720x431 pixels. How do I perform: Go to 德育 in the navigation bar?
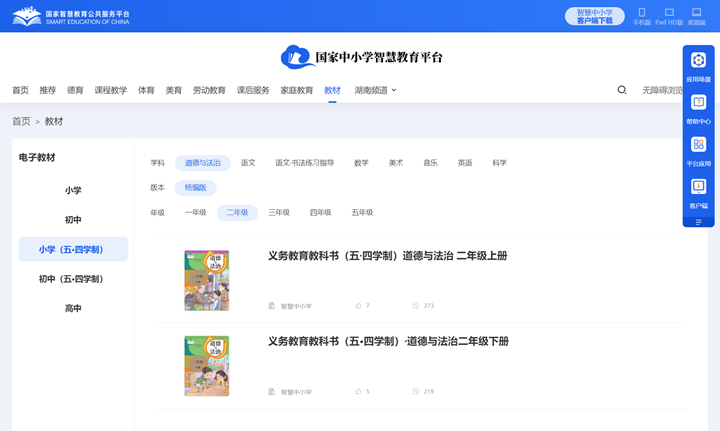[75, 90]
